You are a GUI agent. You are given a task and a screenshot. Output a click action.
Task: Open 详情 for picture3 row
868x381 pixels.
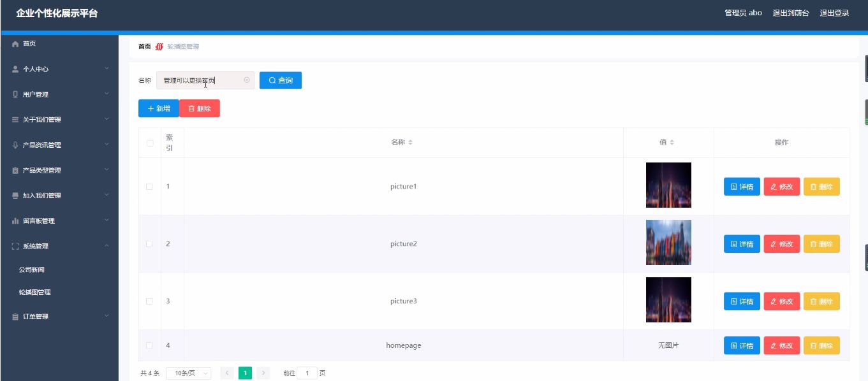click(x=742, y=301)
